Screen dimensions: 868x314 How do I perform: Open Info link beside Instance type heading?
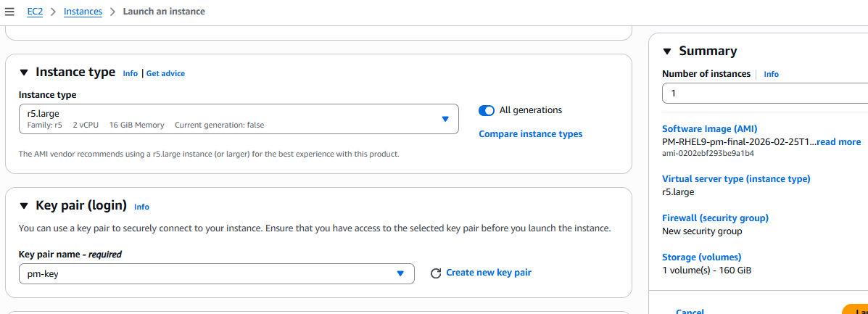click(x=130, y=73)
